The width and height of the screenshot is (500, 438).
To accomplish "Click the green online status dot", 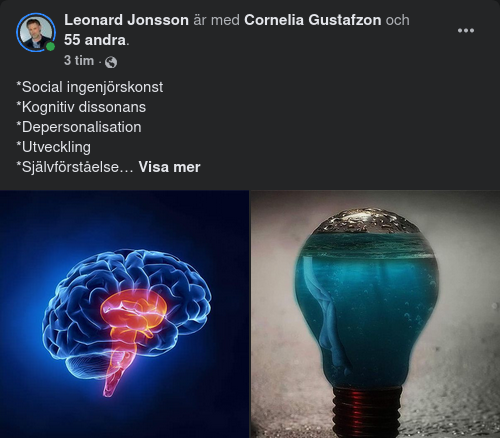I will click(50, 46).
